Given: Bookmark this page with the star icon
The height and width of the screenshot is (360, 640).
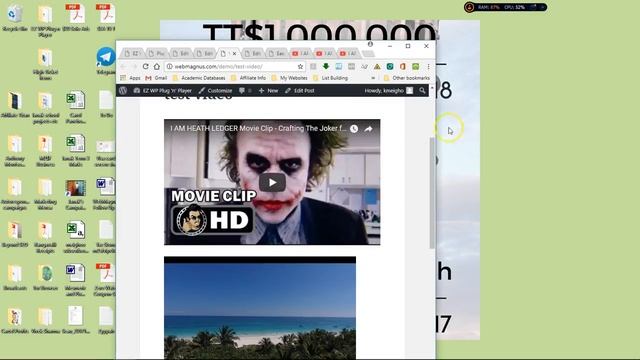Looking at the screenshot, I should [300, 67].
